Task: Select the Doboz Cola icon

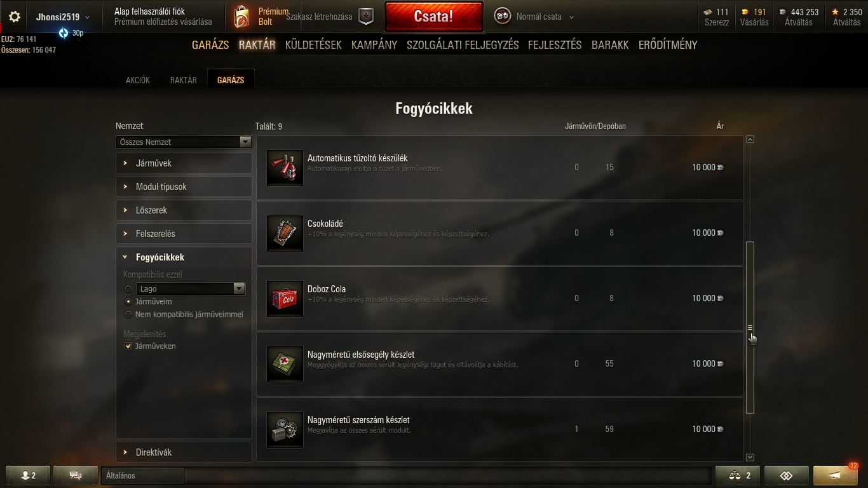Action: (285, 299)
